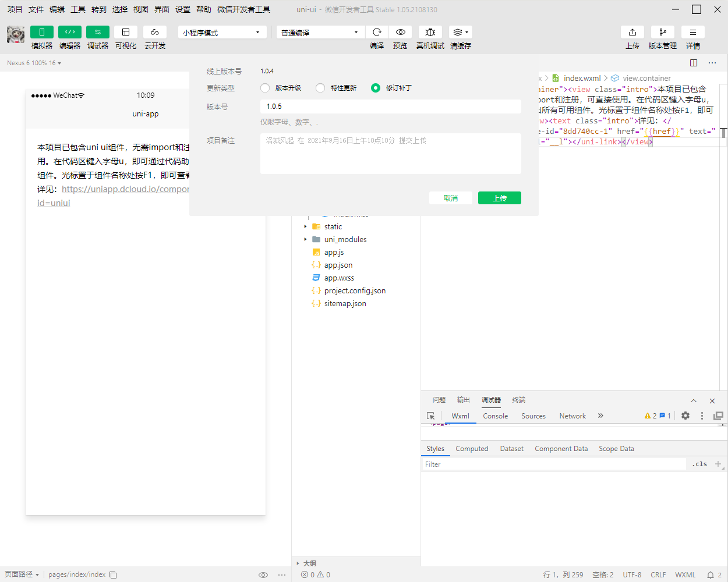Click the compile (编译) refresh icon
Image resolution: width=728 pixels, height=582 pixels.
point(377,32)
